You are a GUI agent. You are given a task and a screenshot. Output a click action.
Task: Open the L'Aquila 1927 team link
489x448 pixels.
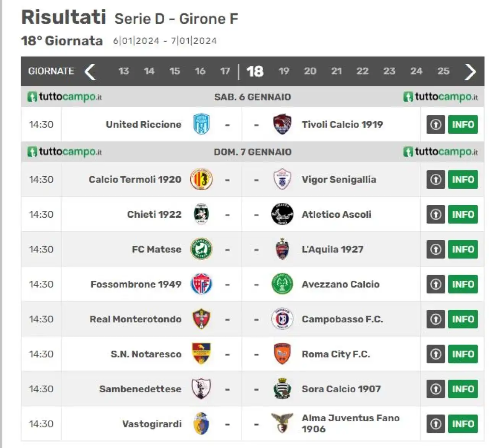click(x=332, y=249)
